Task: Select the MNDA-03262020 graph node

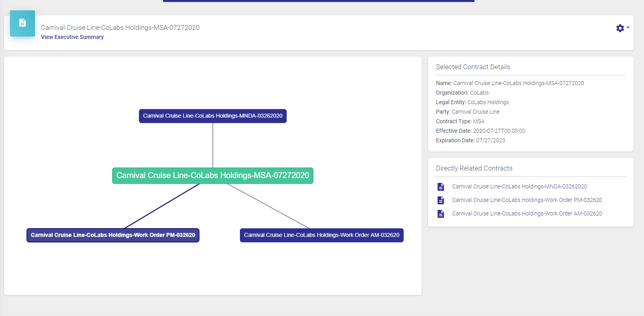Action: (x=213, y=116)
